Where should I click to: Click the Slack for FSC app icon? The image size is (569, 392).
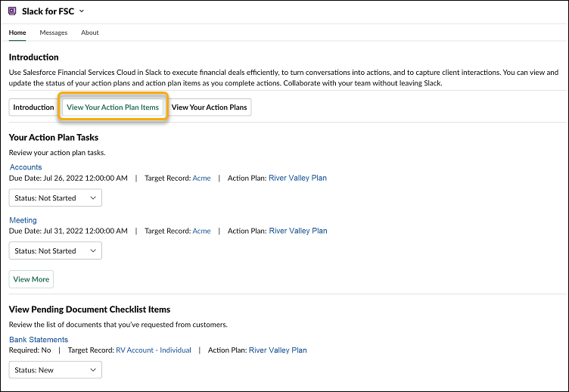point(12,11)
